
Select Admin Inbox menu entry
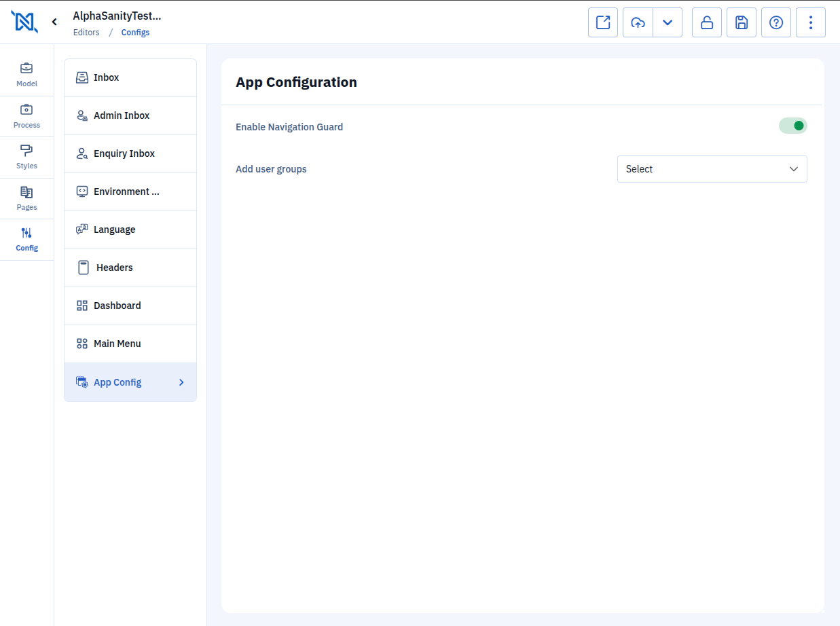130,115
